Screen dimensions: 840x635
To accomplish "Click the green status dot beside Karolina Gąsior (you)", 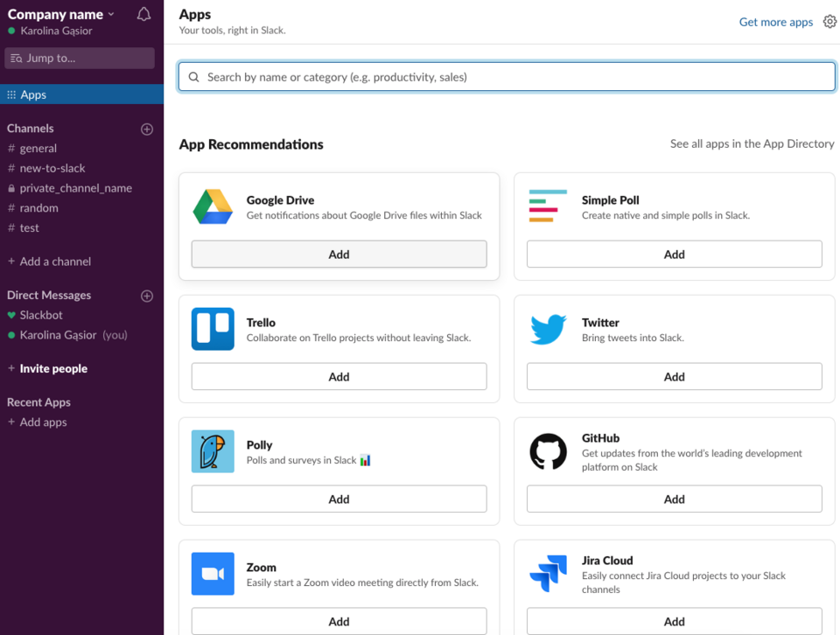I will (x=11, y=335).
